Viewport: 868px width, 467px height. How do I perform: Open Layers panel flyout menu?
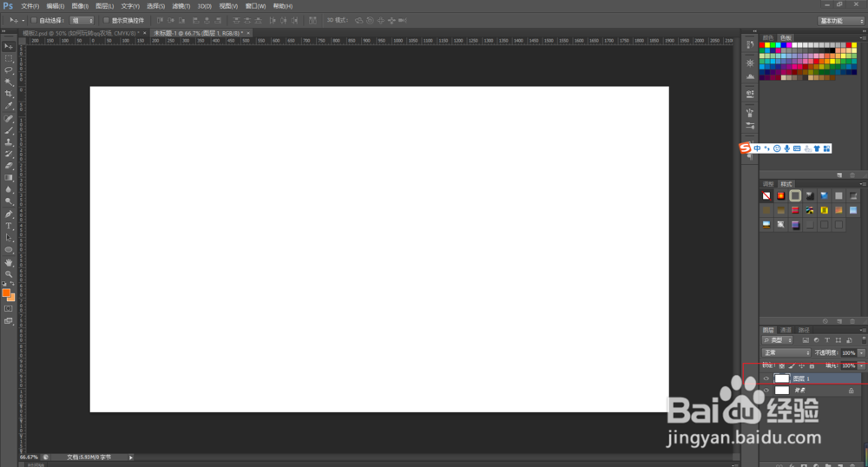click(x=863, y=330)
